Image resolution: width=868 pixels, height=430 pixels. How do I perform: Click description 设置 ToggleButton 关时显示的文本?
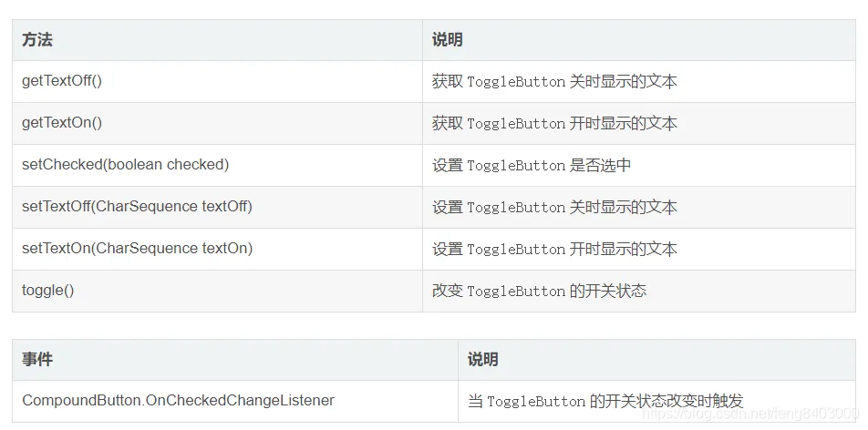pyautogui.click(x=554, y=208)
